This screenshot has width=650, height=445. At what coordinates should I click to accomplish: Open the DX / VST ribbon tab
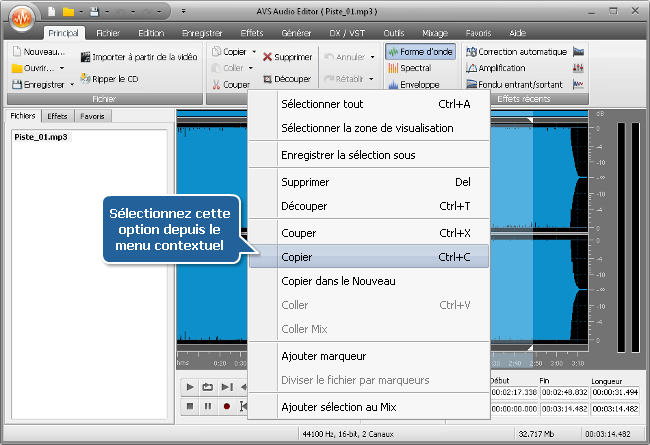pos(347,33)
